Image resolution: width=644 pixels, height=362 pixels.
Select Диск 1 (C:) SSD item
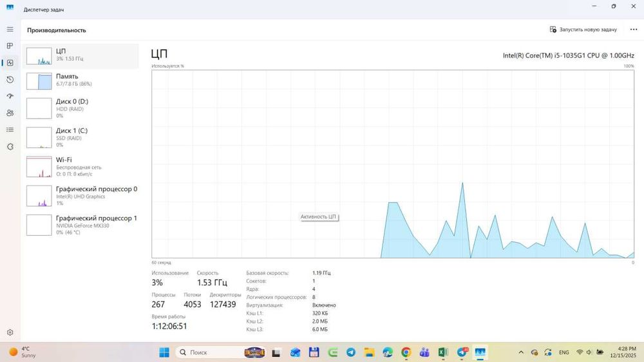pyautogui.click(x=80, y=138)
